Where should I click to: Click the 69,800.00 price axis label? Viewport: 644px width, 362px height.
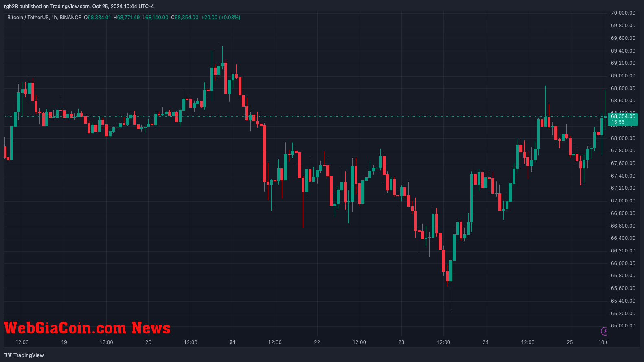623,26
